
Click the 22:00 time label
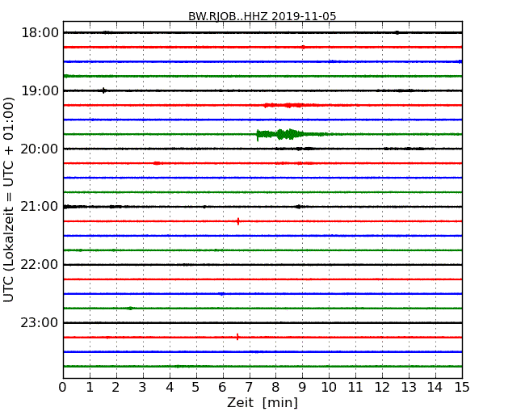pos(40,265)
